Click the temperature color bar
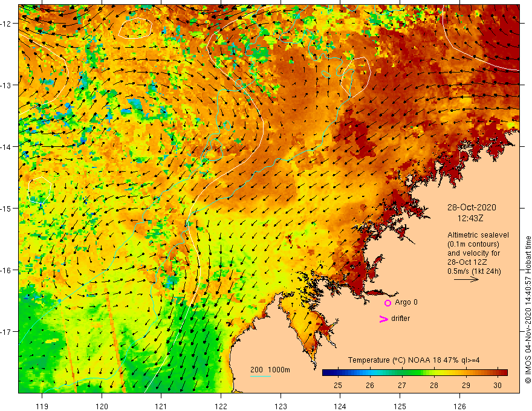Viewport: 532px width, 411px height. point(415,373)
